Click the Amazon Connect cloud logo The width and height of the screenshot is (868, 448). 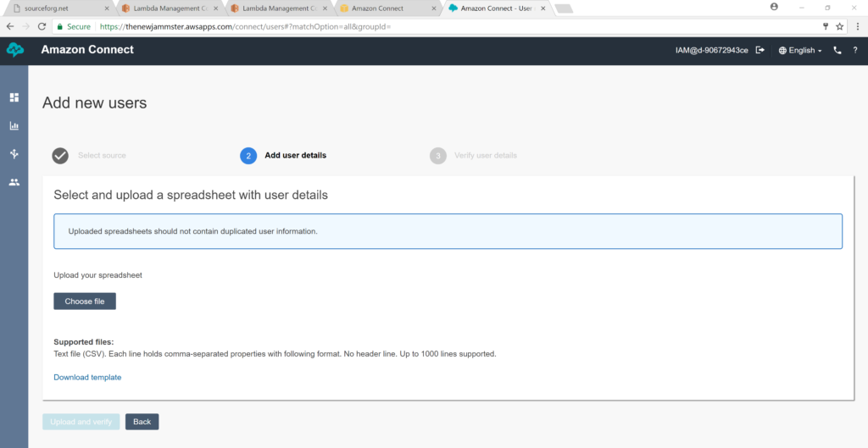15,50
